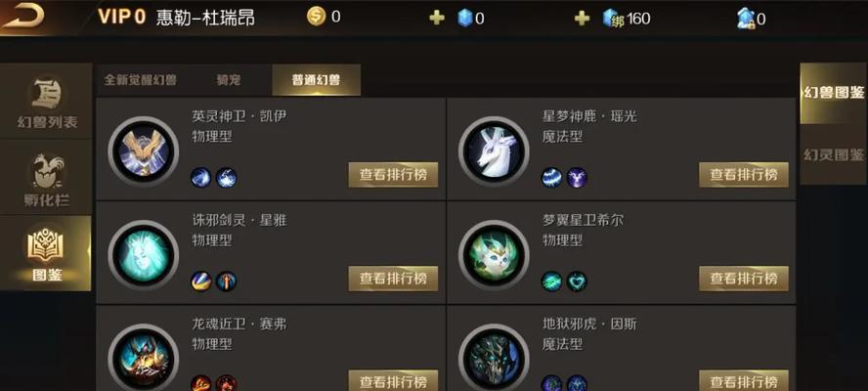868x391 pixels.
Task: Open 幻兽图鉴 side tab
Action: click(x=833, y=93)
